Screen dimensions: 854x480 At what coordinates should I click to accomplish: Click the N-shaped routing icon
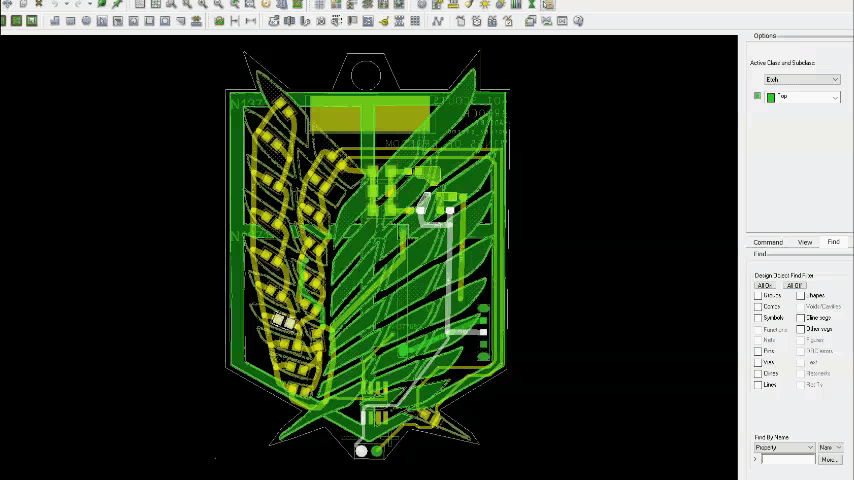[x=437, y=21]
